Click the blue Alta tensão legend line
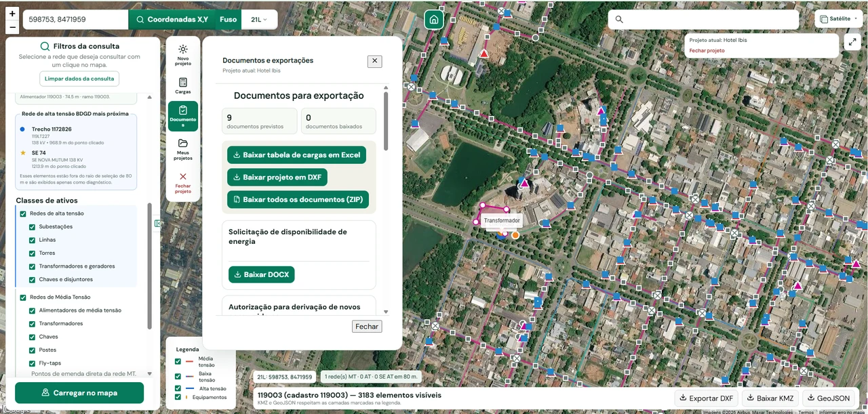Image resolution: width=868 pixels, height=414 pixels. 190,389
